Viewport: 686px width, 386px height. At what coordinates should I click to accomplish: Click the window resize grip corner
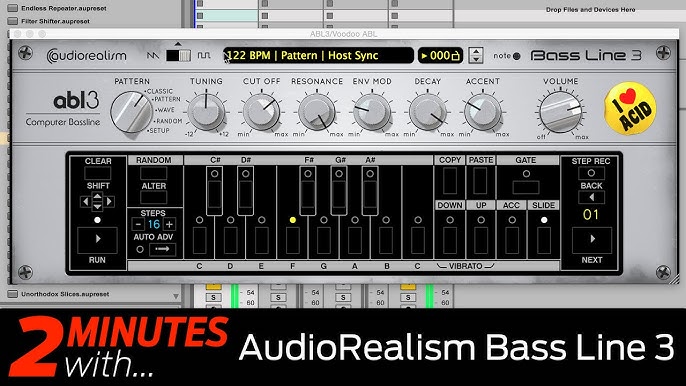[674, 279]
